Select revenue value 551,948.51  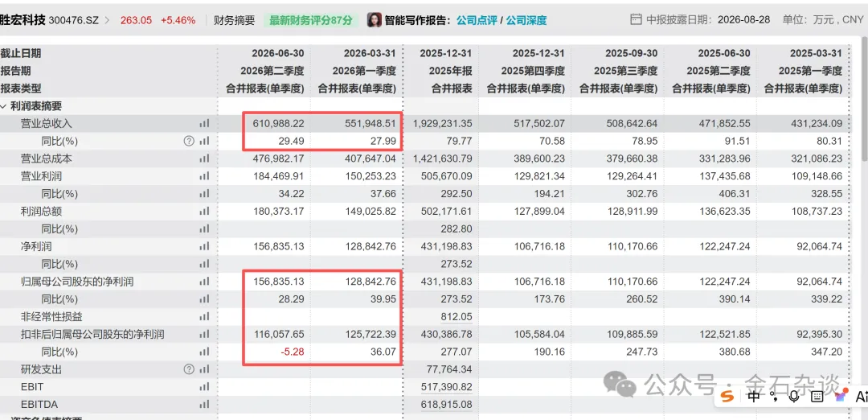click(369, 124)
